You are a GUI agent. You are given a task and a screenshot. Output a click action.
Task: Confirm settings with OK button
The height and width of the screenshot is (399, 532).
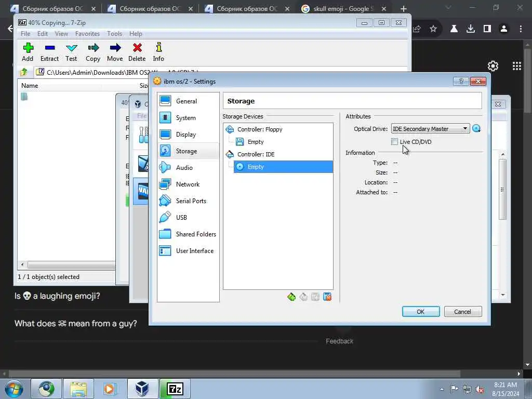[421, 312]
